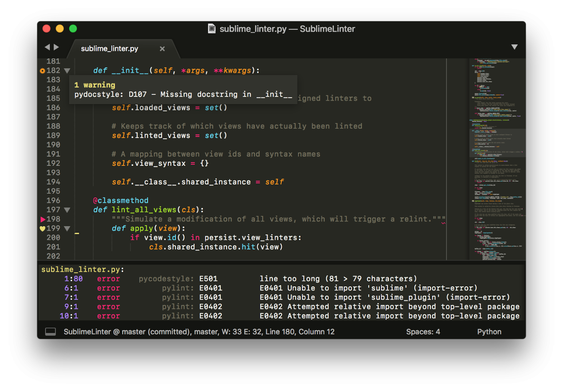This screenshot has width=563, height=392.
Task: Collapse the lint_all_views fold at line 197
Action: [x=67, y=210]
